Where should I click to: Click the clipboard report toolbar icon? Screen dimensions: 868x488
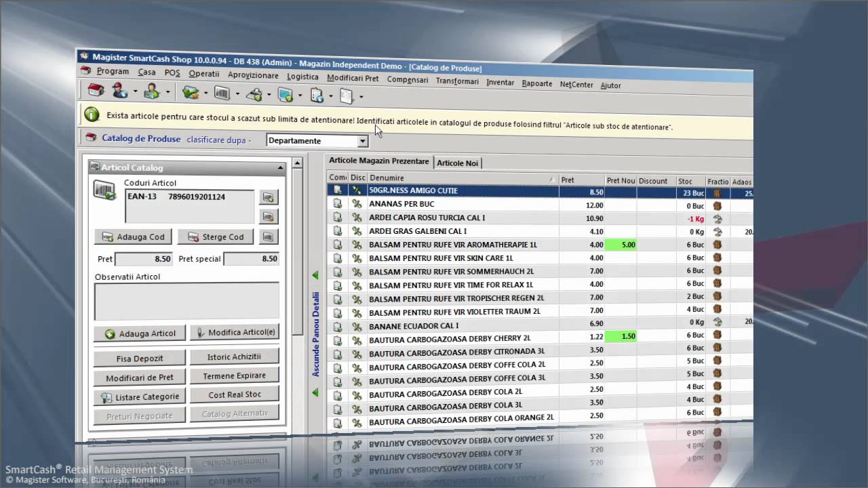pos(317,96)
